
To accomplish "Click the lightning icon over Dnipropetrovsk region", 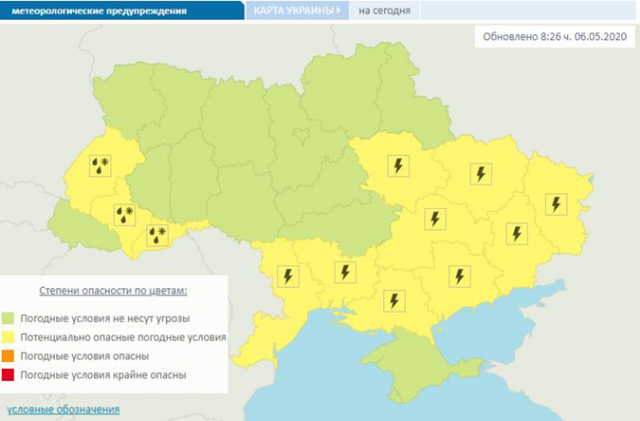I will point(435,218).
